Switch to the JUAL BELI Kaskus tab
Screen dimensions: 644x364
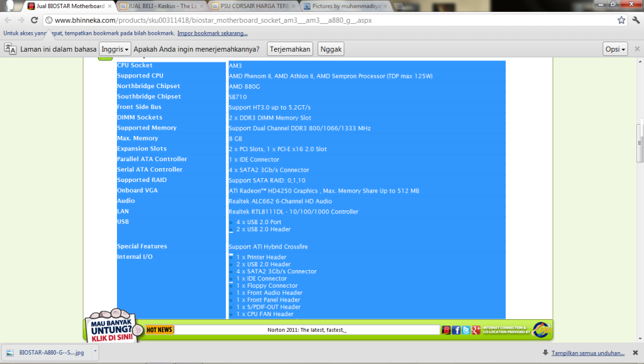point(162,6)
